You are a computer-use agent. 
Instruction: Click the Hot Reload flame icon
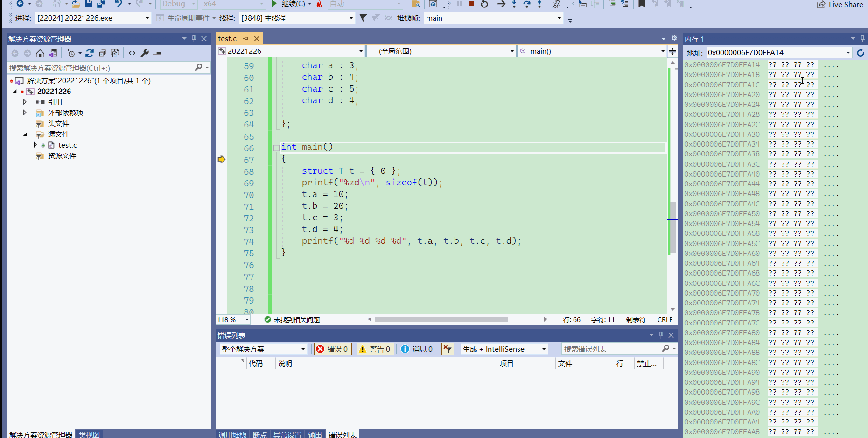(320, 4)
